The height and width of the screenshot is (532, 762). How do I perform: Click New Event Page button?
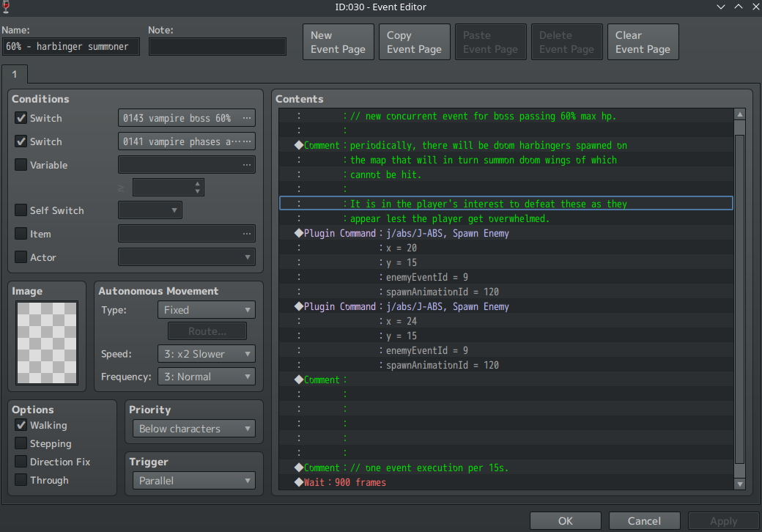(x=339, y=43)
